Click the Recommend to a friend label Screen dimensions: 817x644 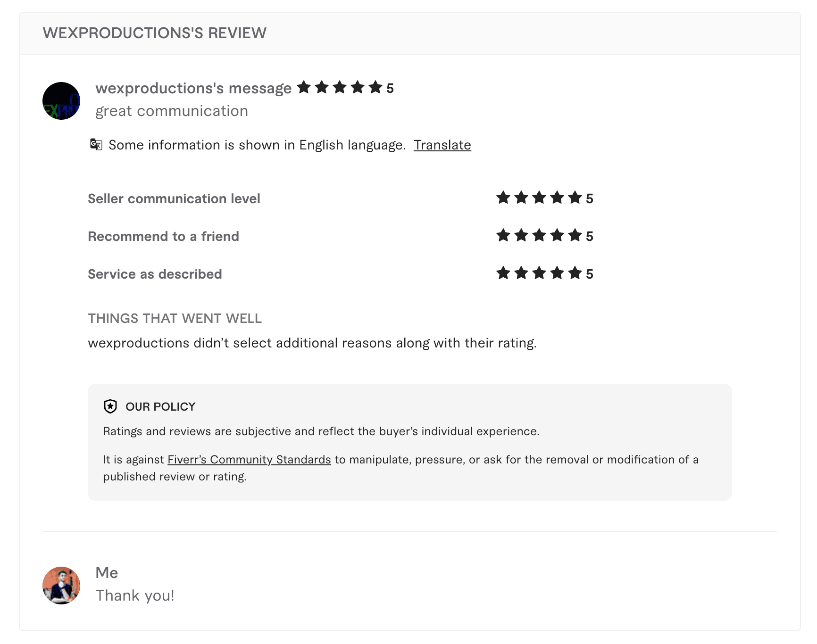click(x=163, y=236)
